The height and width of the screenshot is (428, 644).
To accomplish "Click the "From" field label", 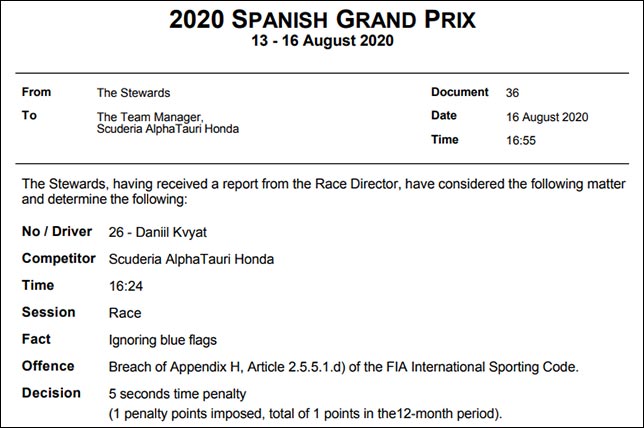I will tap(37, 92).
